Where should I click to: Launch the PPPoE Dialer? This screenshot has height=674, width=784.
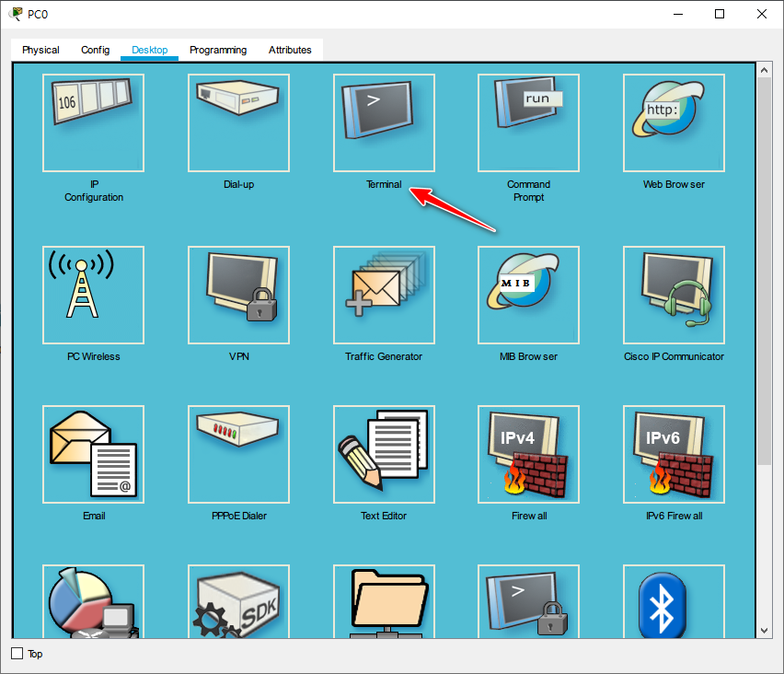pyautogui.click(x=238, y=455)
